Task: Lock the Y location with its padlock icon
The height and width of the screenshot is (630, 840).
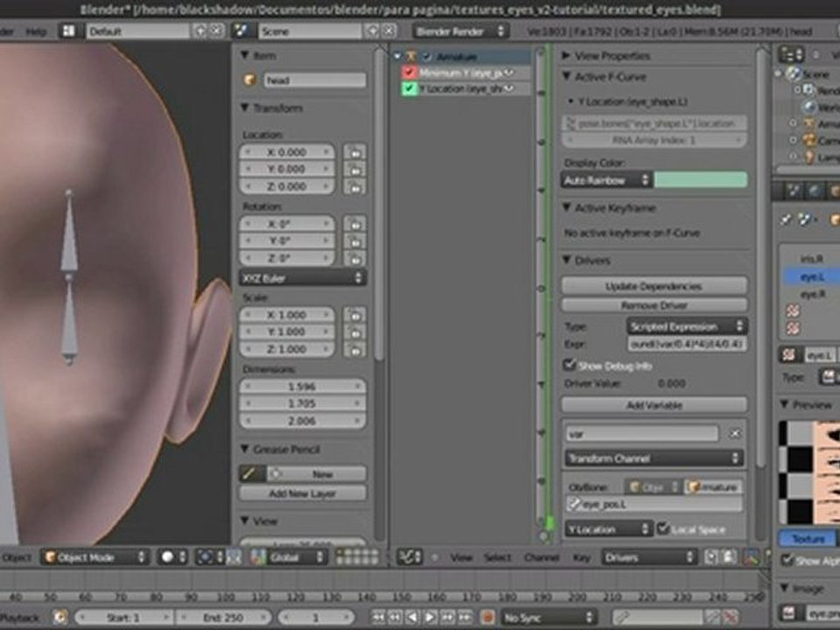Action: tap(354, 169)
